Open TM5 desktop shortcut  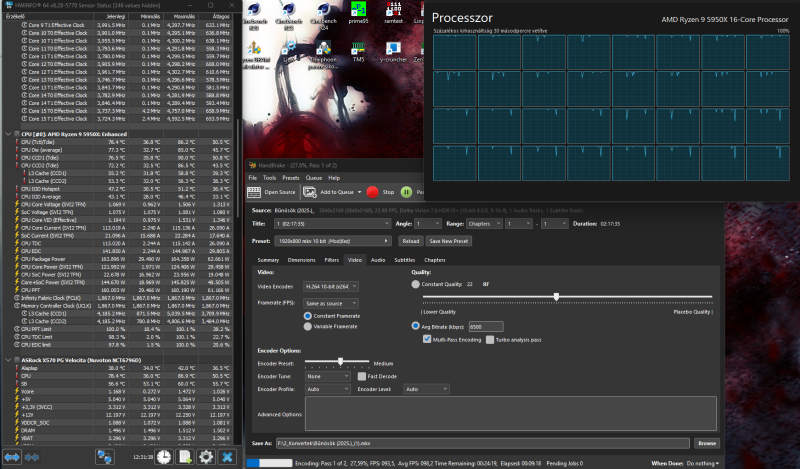pyautogui.click(x=358, y=52)
